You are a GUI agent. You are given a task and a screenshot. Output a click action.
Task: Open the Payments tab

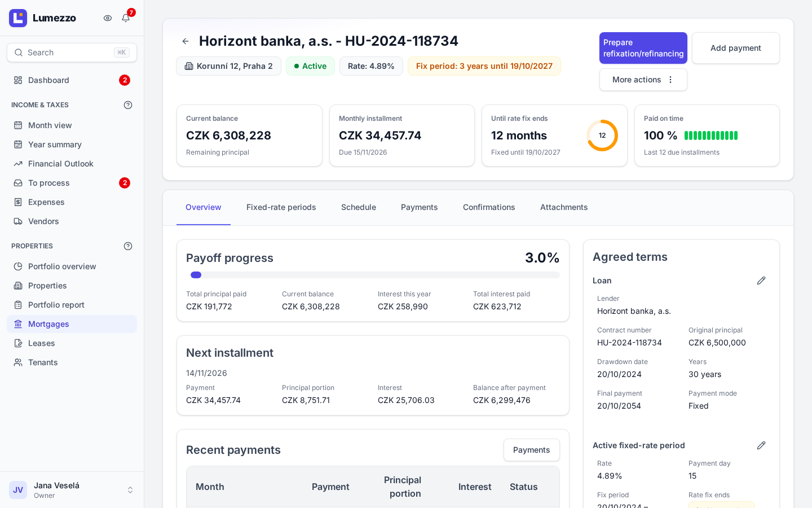[419, 207]
